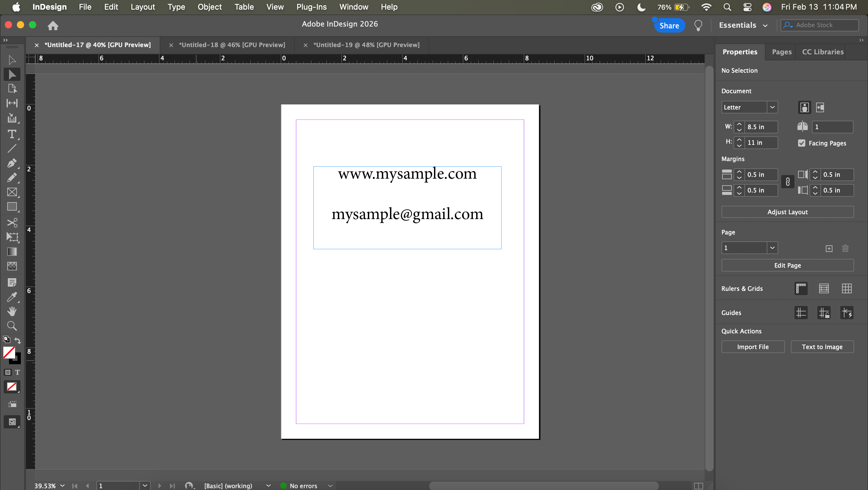Viewport: 868px width, 490px height.
Task: Expand the Essentials workspace switcher
Action: 743,25
